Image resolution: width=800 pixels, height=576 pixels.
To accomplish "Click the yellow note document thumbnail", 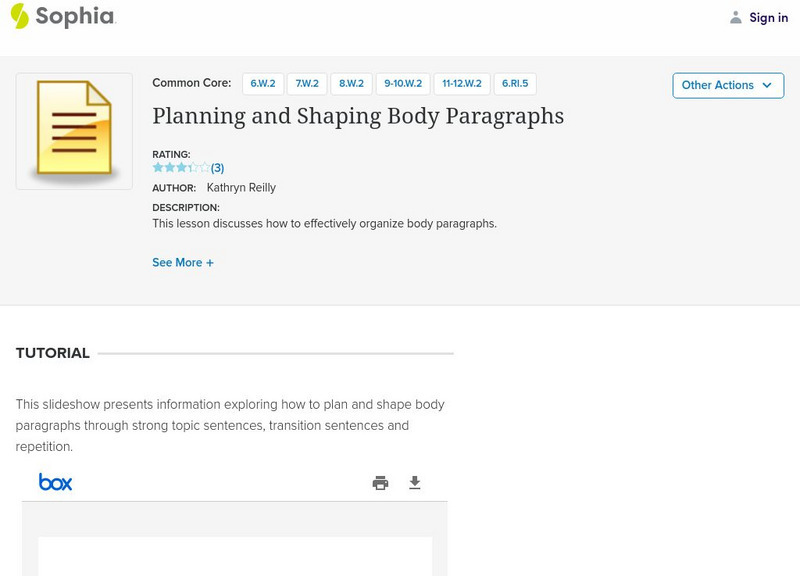I will [x=74, y=131].
